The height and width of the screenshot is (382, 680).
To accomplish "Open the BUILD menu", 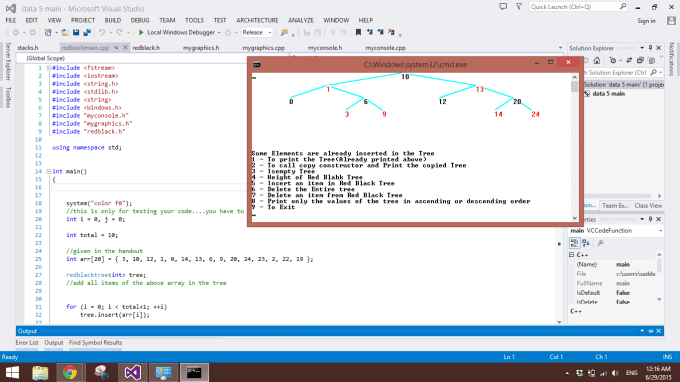I will tap(112, 20).
